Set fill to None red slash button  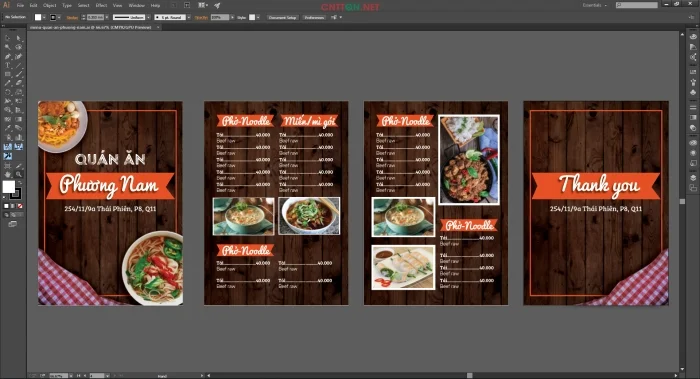tap(20, 206)
